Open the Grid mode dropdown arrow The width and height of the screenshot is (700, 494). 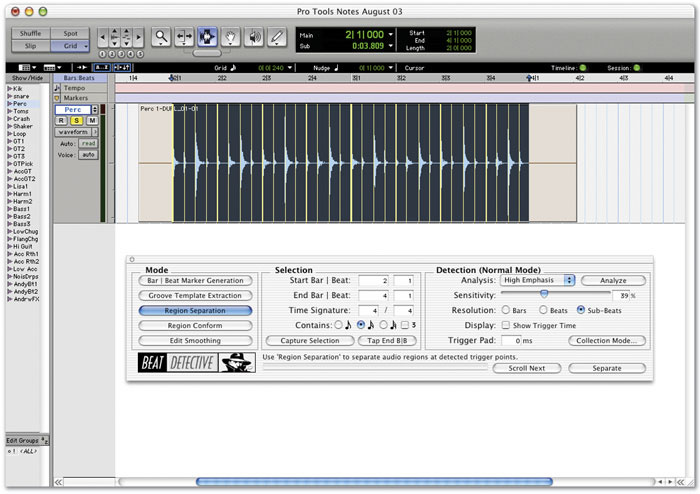coord(86,46)
